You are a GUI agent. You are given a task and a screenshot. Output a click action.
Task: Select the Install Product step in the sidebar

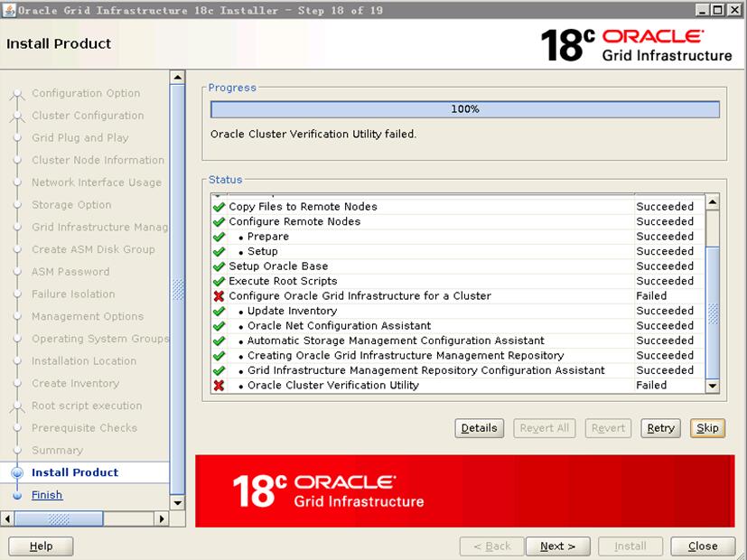[x=75, y=472]
